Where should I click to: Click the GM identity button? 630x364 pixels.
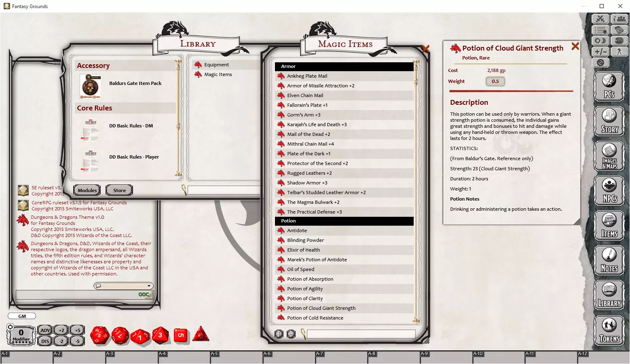(x=22, y=316)
